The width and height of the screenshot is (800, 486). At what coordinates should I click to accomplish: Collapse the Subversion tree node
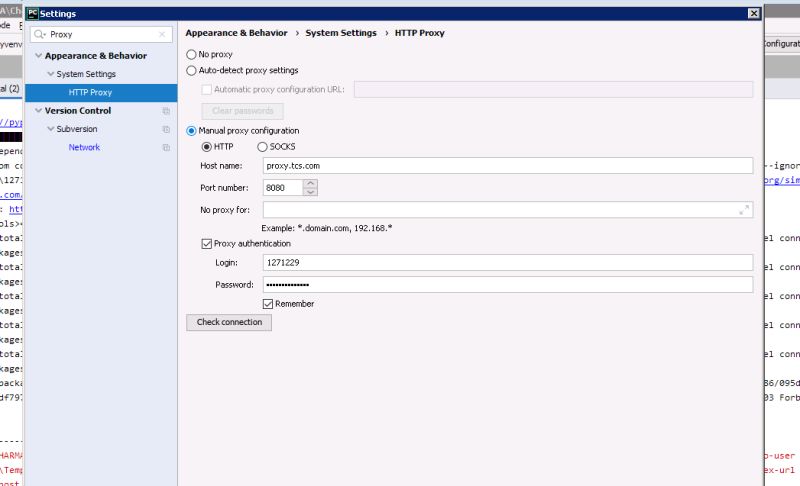(x=51, y=129)
